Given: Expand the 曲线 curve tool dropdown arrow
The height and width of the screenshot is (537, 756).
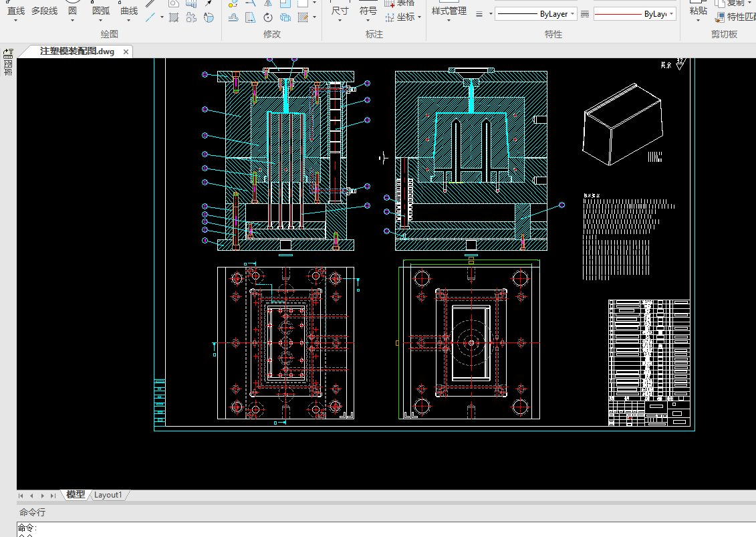Looking at the screenshot, I should pos(129,21).
